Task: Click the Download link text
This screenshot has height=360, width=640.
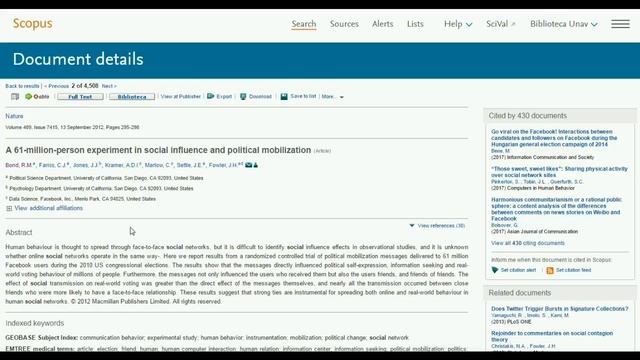Action: tap(260, 96)
